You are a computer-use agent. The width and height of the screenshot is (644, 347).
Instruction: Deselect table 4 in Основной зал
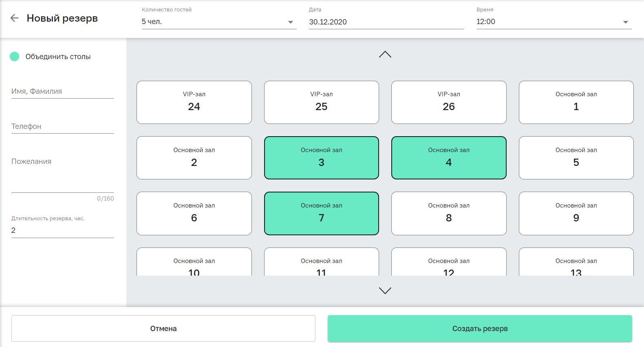pyautogui.click(x=448, y=157)
